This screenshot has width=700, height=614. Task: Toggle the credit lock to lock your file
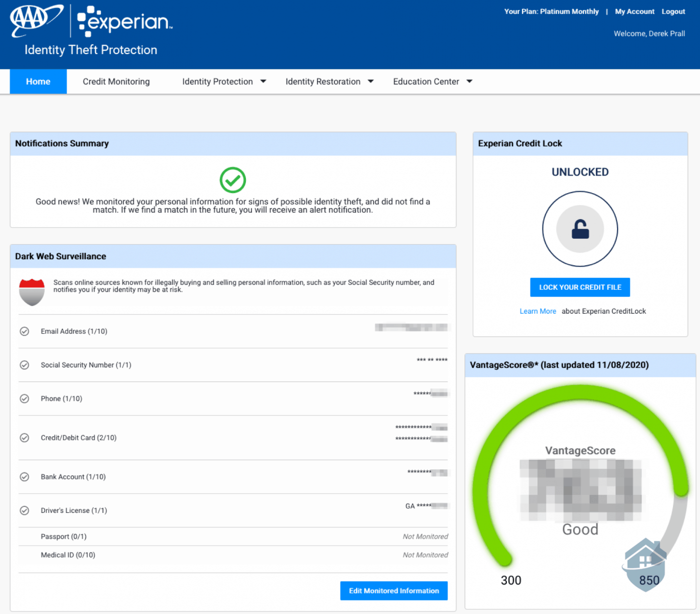(579, 287)
